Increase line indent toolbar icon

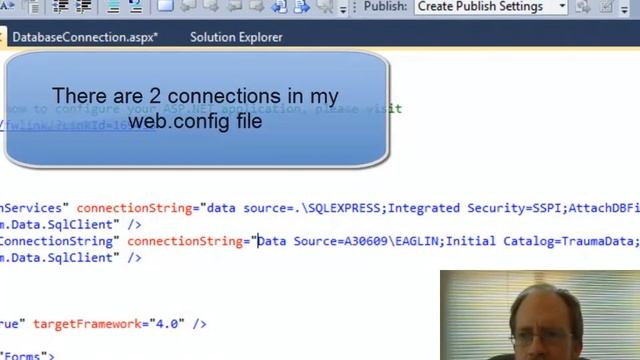click(x=83, y=6)
